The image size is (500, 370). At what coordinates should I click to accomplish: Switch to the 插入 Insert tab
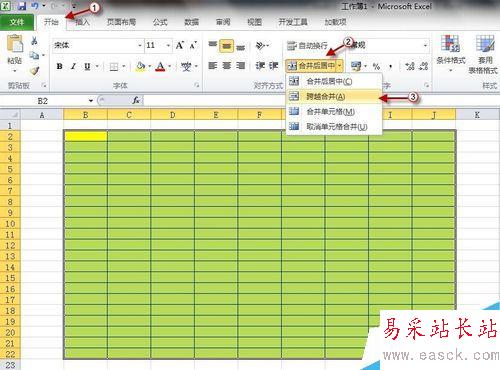click(82, 22)
